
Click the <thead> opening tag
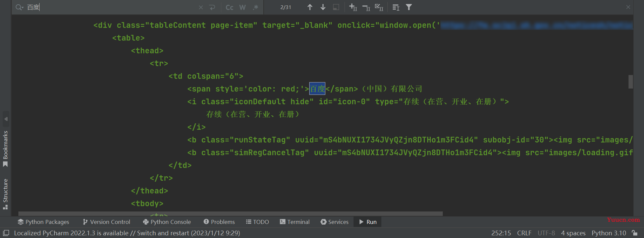[x=147, y=51]
